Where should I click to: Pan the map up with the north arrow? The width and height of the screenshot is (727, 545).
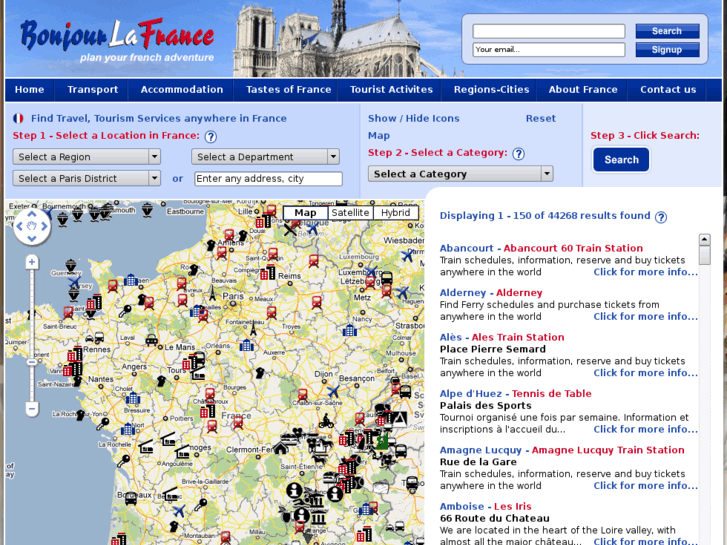(x=32, y=214)
